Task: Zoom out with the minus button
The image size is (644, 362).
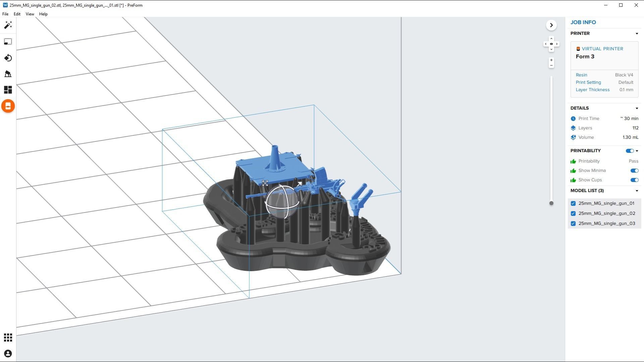Action: coord(551,65)
